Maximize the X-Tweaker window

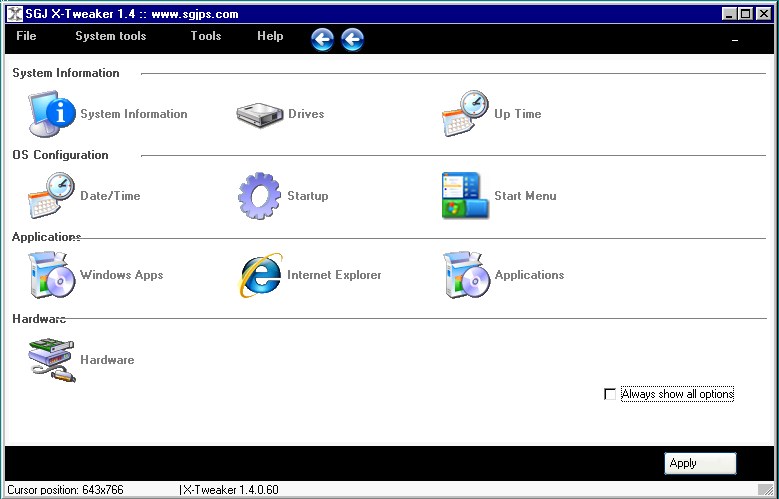click(746, 14)
